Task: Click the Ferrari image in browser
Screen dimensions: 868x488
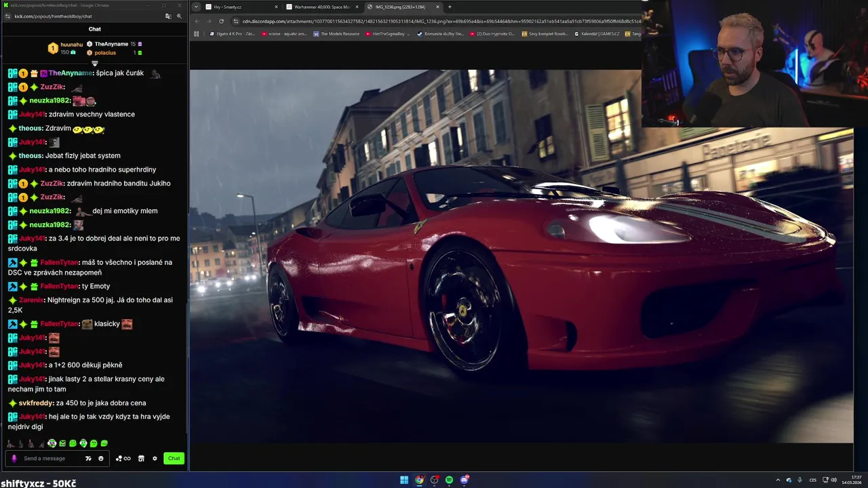Action: click(x=521, y=256)
